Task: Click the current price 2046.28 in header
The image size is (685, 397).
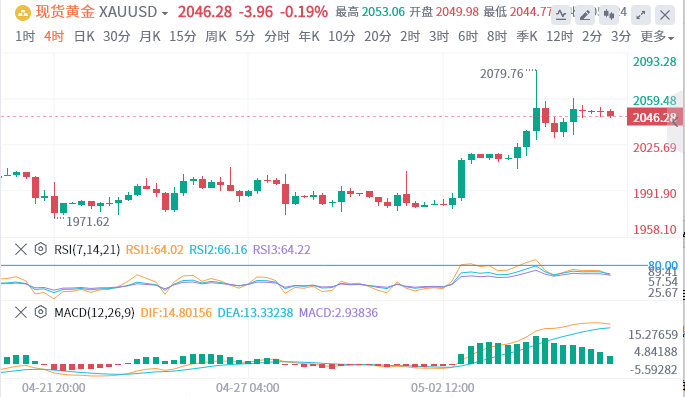Action: [x=204, y=12]
